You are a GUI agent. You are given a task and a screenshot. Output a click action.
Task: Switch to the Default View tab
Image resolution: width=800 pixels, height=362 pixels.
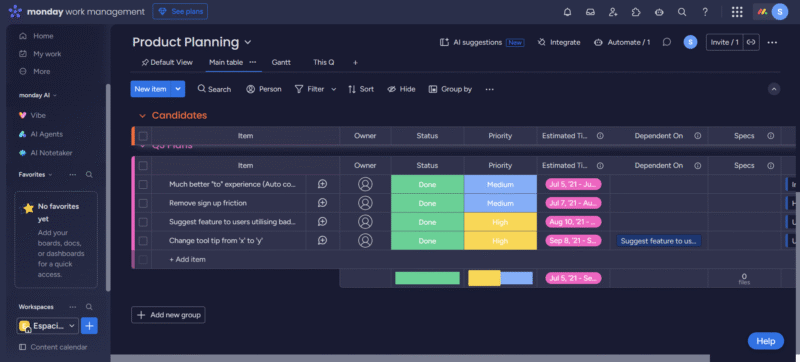pyautogui.click(x=167, y=63)
